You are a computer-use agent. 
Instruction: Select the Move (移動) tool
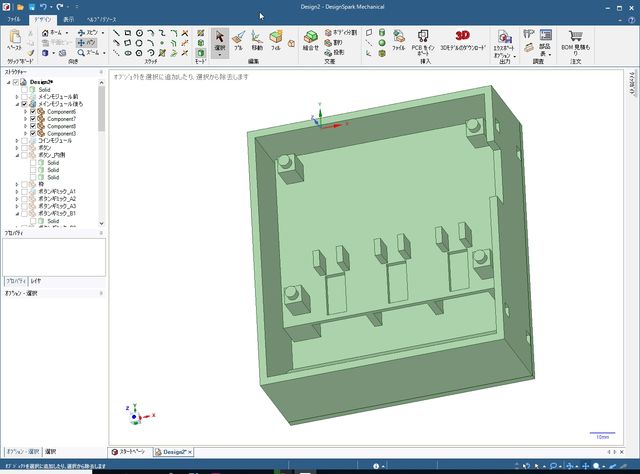(257, 41)
